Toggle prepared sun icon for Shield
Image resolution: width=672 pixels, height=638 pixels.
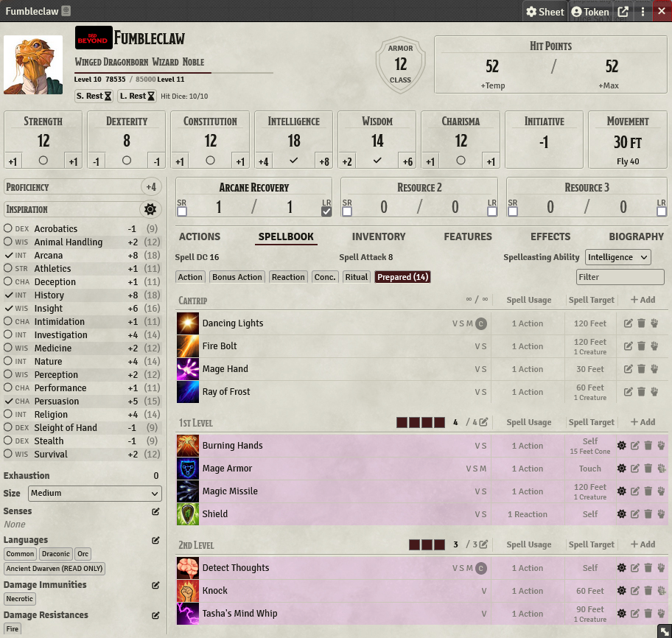621,513
